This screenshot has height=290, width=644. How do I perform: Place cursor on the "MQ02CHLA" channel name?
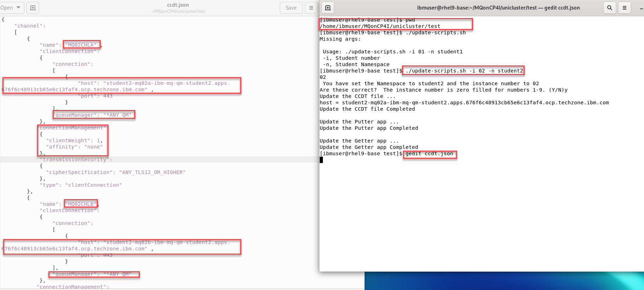81,45
